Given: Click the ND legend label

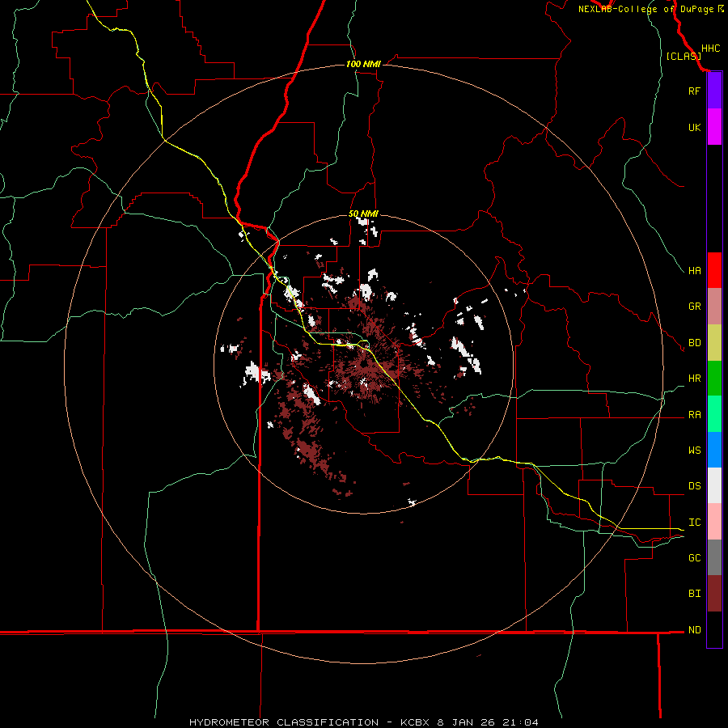Looking at the screenshot, I should [x=694, y=630].
